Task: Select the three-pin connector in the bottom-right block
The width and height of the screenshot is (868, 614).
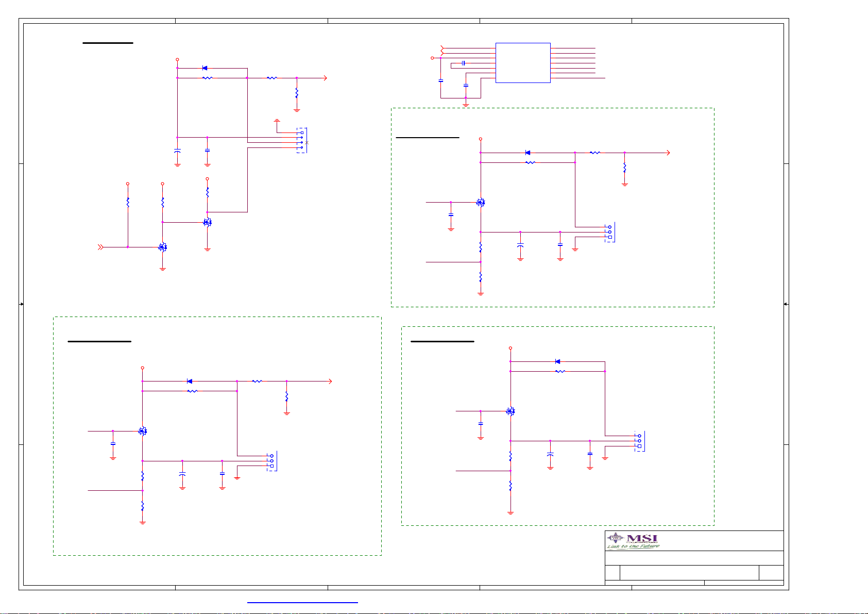Action: pyautogui.click(x=639, y=441)
